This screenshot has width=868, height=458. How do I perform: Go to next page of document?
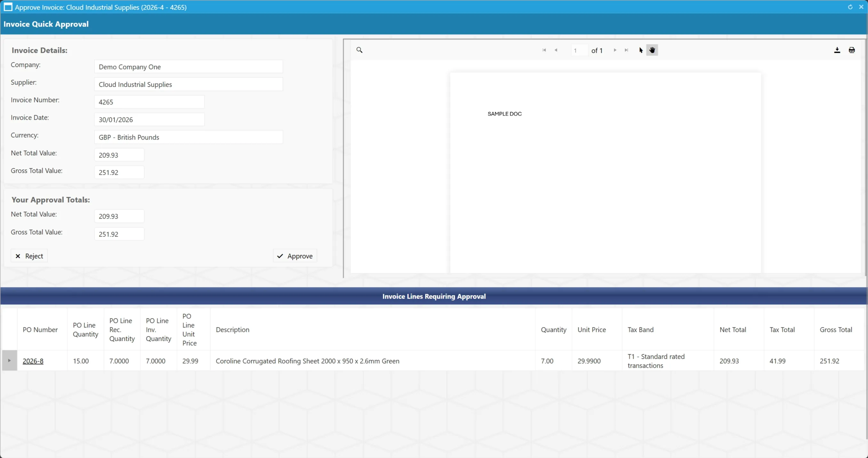pos(615,50)
